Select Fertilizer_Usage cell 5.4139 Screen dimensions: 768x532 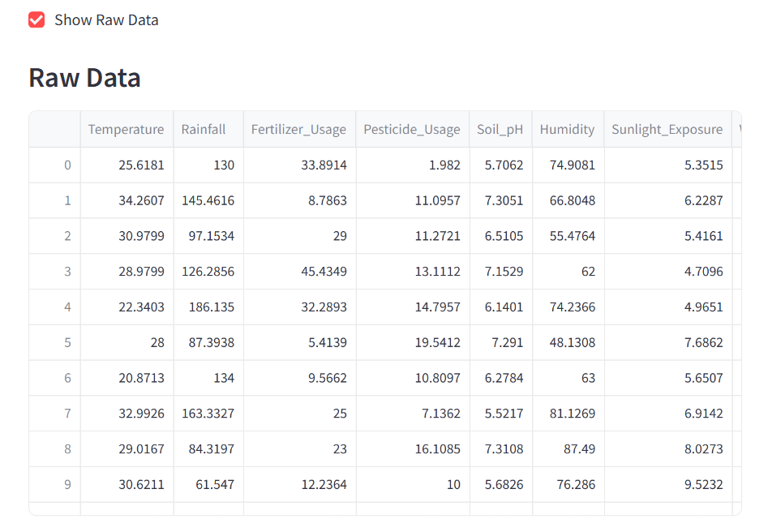click(300, 342)
